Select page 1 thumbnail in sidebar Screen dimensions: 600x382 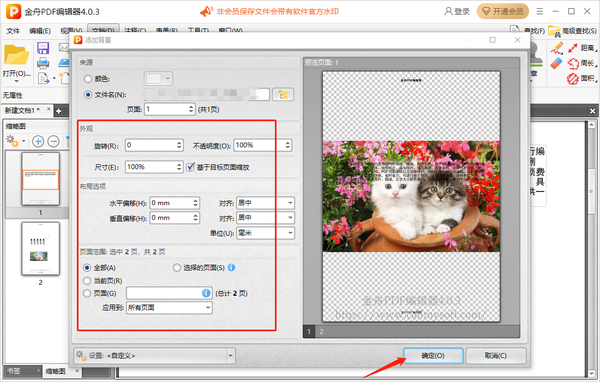(41, 178)
